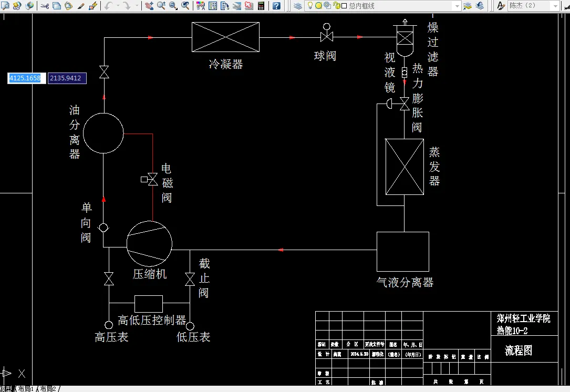Click the 3D DWF globe icon
Image resolution: width=570 pixels, height=392 pixels.
tap(29, 5)
